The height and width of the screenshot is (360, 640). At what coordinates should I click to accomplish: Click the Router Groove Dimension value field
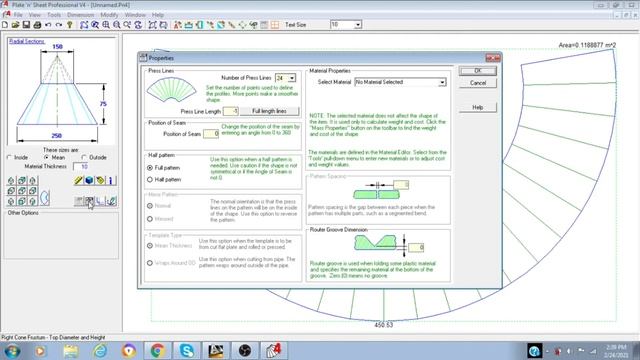tap(416, 248)
